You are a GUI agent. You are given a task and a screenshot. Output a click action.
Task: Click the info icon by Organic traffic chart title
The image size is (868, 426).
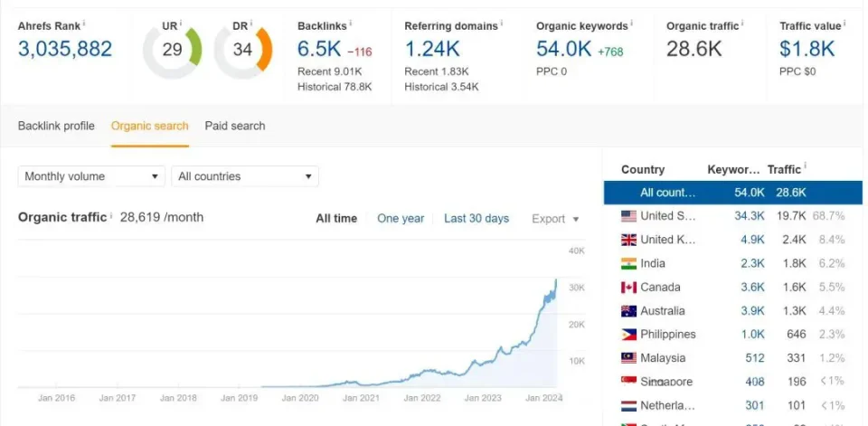(110, 215)
